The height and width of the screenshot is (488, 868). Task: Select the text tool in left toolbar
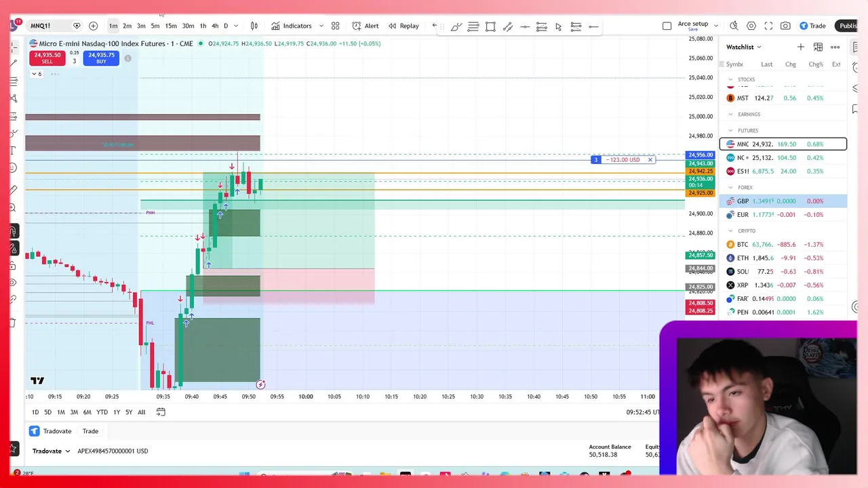[x=13, y=150]
